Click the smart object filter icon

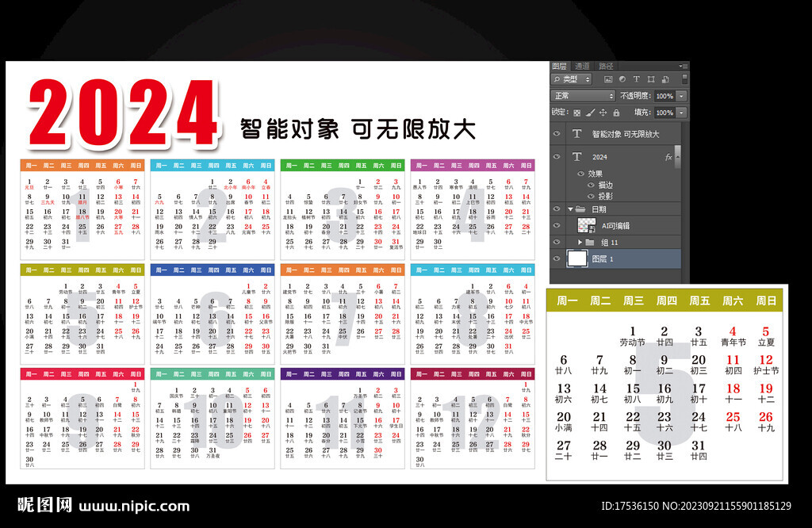pos(665,79)
